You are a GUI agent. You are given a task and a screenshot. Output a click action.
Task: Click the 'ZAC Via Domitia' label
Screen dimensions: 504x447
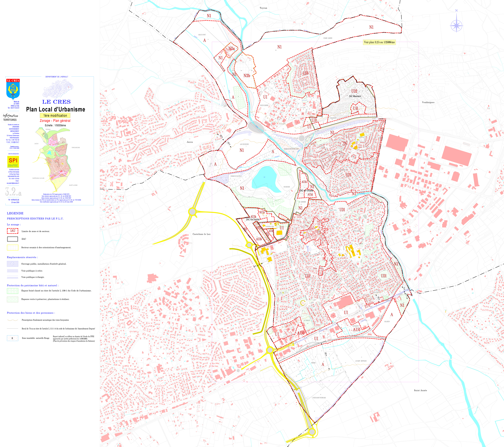click(x=253, y=219)
